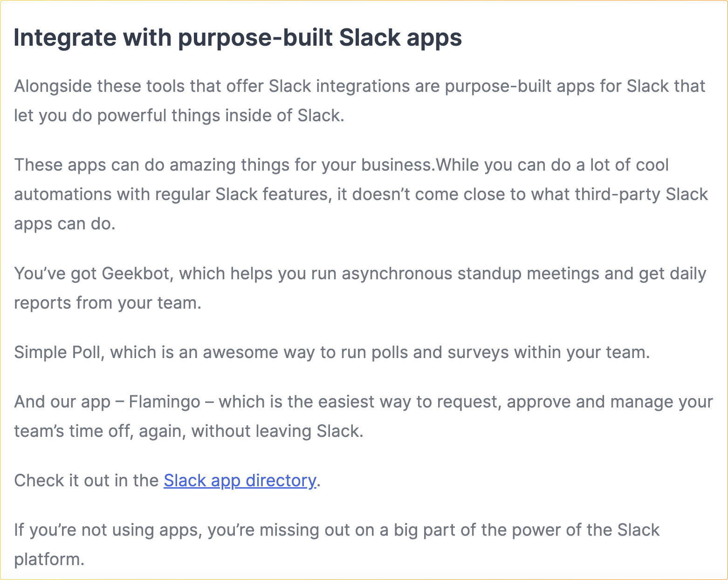Viewport: 728px width, 580px height.
Task: Click the phrase "regular Slack features"
Action: click(x=241, y=194)
